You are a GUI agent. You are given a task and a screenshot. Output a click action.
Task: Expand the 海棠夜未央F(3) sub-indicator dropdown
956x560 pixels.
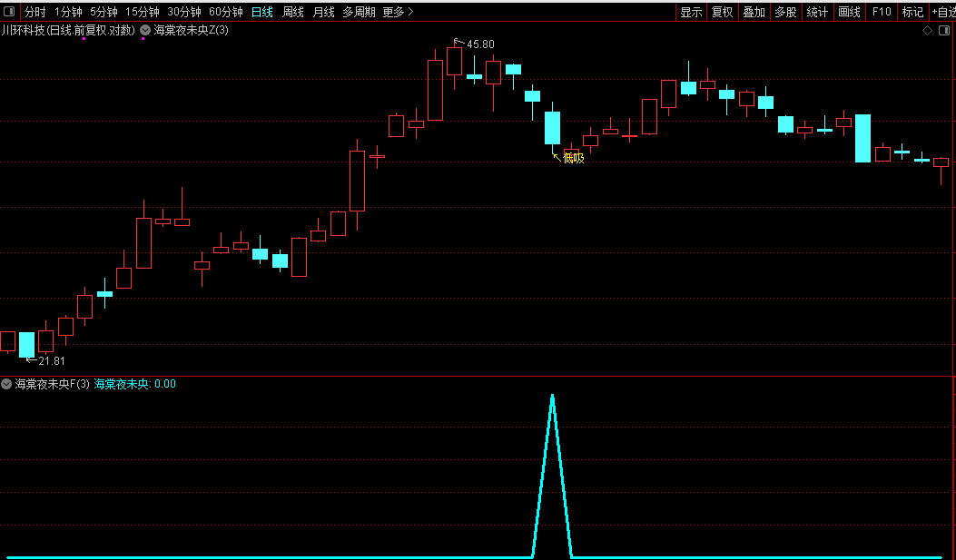[6, 384]
